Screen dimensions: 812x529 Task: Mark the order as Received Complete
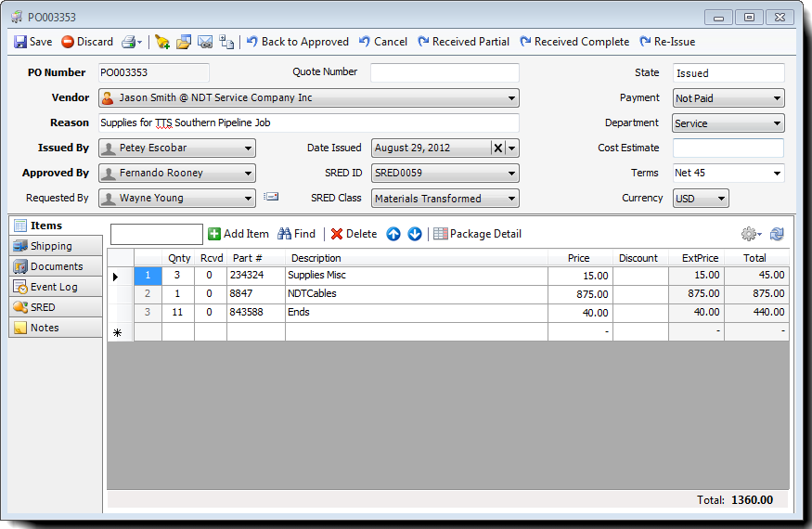point(574,42)
